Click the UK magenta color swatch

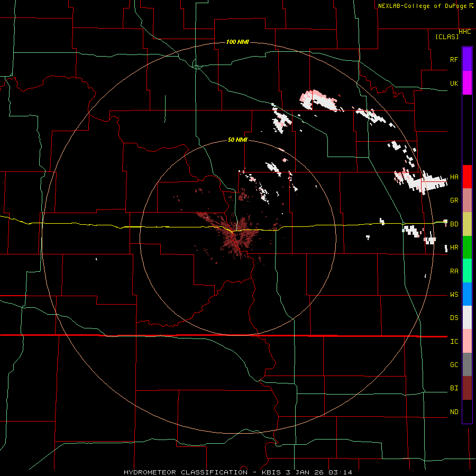[x=467, y=83]
